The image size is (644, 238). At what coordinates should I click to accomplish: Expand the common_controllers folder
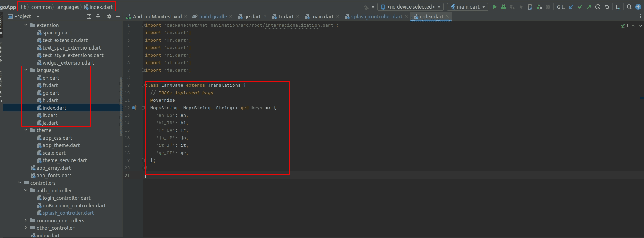26,220
